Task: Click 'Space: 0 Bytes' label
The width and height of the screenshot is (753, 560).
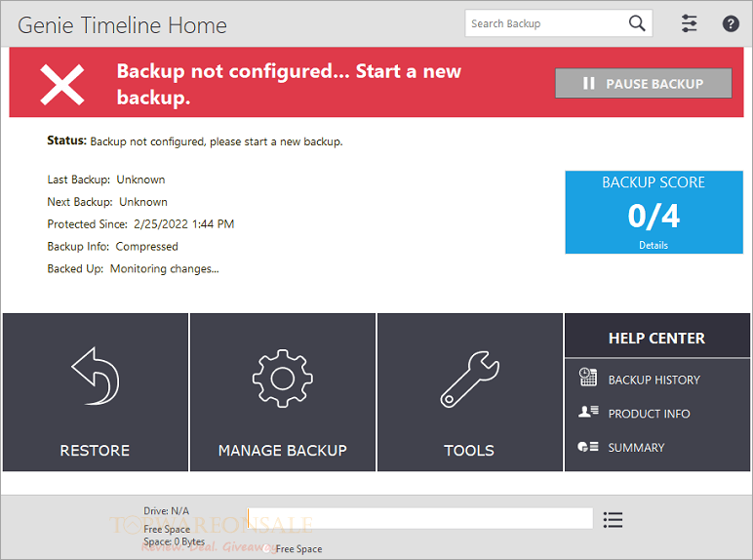Action: pyautogui.click(x=174, y=541)
